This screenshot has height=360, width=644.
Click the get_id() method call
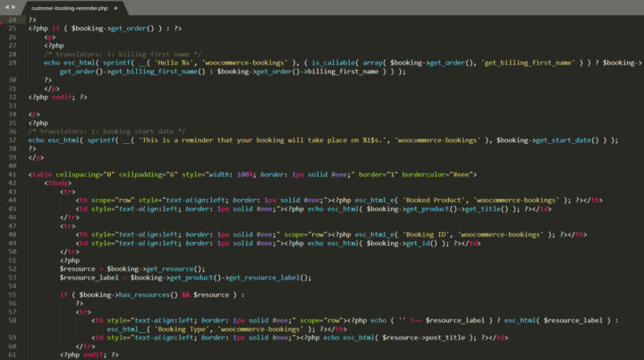tap(422, 244)
